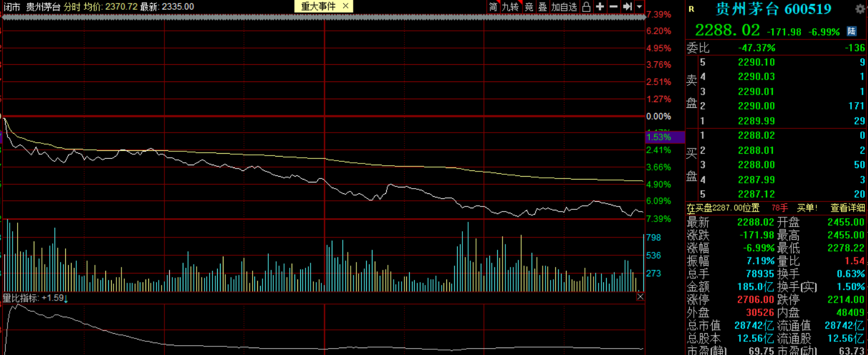Image resolution: width=868 pixels, height=355 pixels.
Task: Close the 量比指标 sub-panel
Action: pyautogui.click(x=641, y=297)
